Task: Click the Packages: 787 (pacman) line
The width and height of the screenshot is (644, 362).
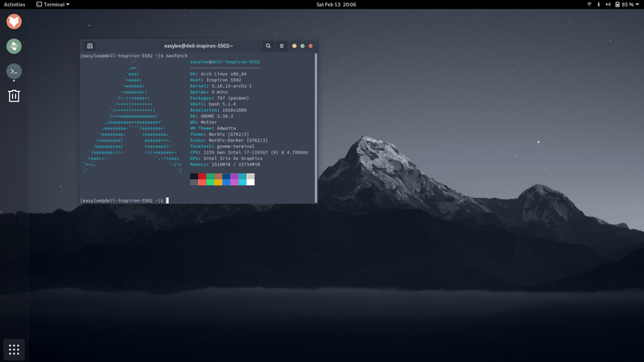Action: [x=219, y=98]
